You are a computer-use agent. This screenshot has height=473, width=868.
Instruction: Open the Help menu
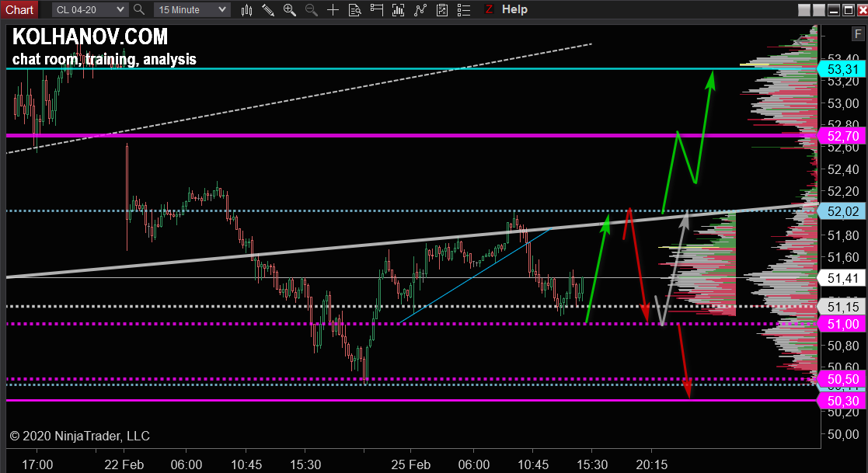[x=514, y=9]
